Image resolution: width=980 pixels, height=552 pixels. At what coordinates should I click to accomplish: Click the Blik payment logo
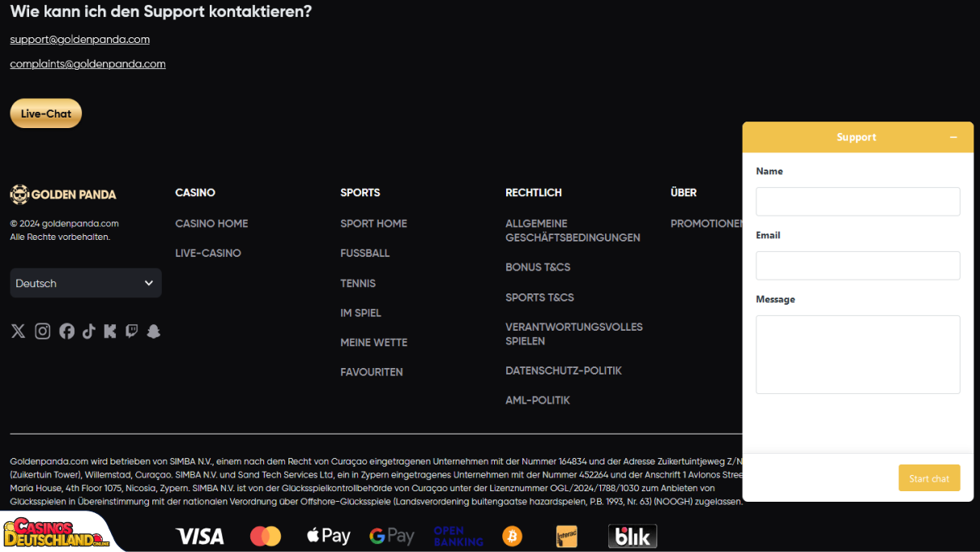click(633, 536)
